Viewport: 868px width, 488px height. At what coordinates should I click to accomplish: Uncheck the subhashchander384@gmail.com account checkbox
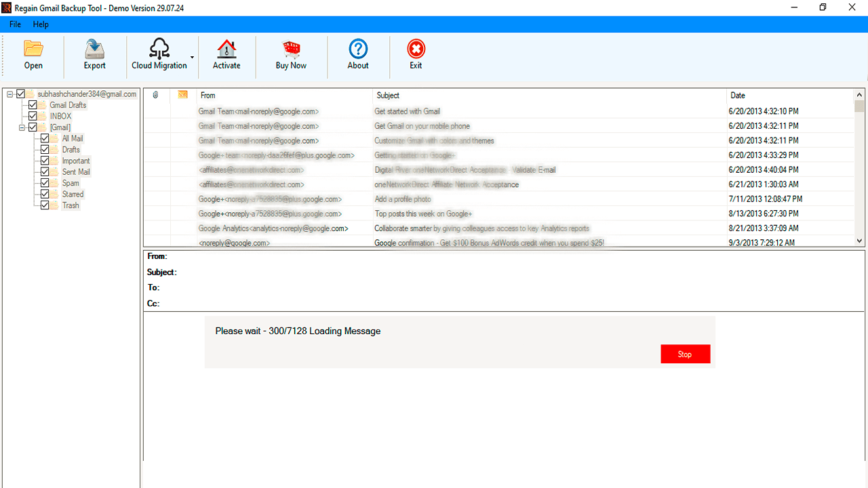[20, 94]
